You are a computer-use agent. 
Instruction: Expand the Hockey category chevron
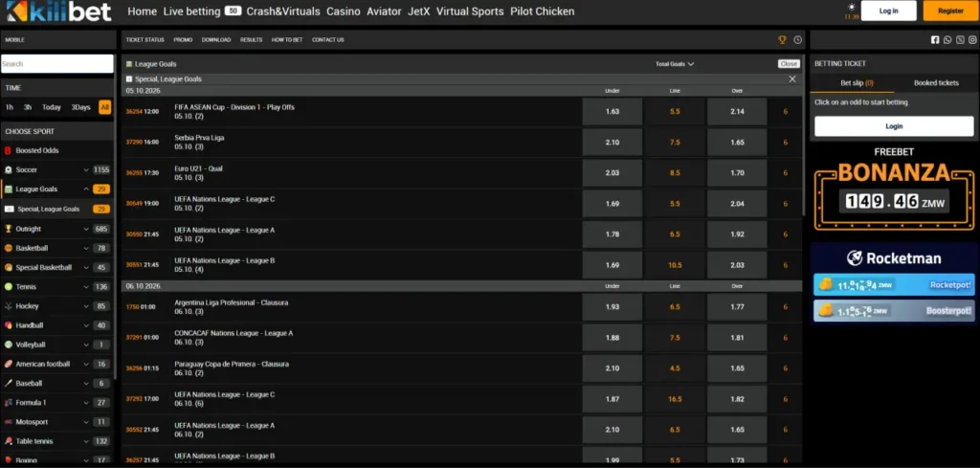pyautogui.click(x=85, y=306)
